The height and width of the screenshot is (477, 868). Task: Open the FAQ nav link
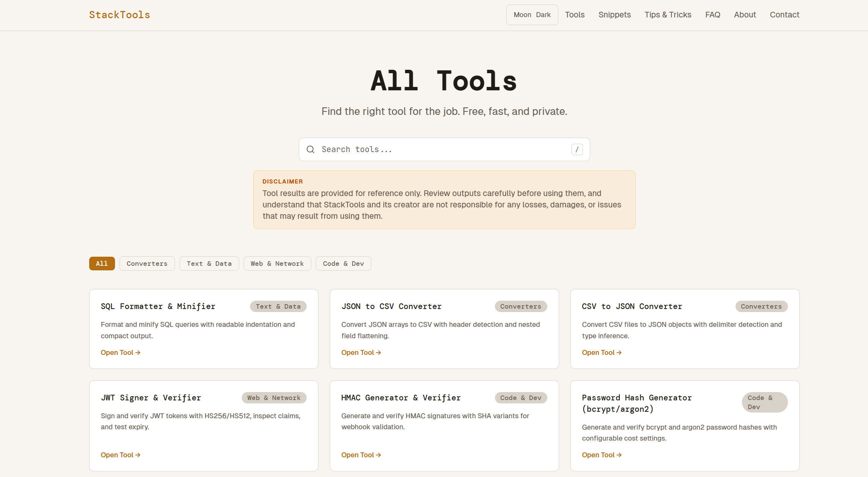coord(713,15)
